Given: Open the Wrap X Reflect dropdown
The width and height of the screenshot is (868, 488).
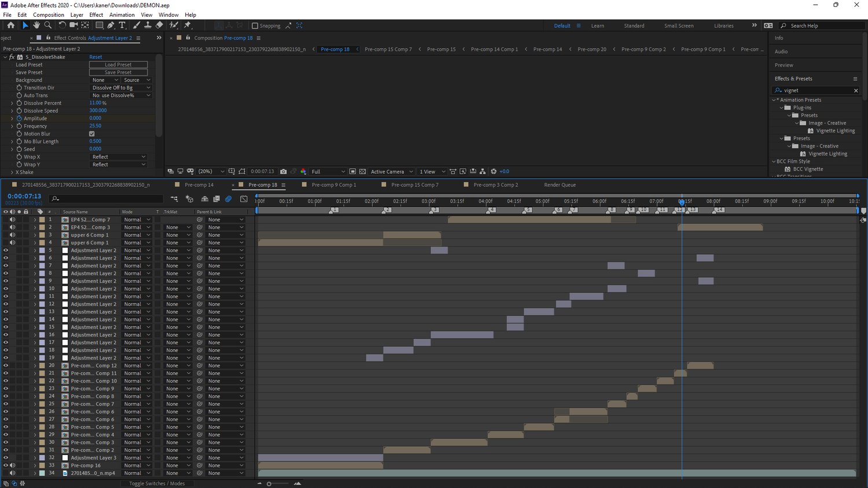Looking at the screenshot, I should (119, 157).
